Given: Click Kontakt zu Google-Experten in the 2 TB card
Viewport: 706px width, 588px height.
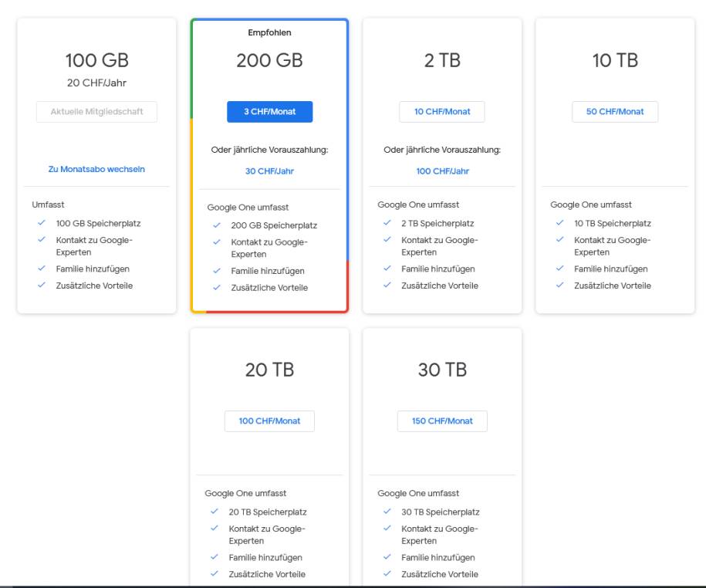Looking at the screenshot, I should click(440, 246).
